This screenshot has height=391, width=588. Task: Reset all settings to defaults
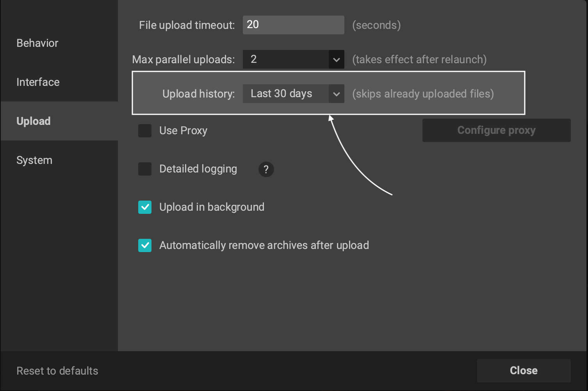tap(57, 370)
